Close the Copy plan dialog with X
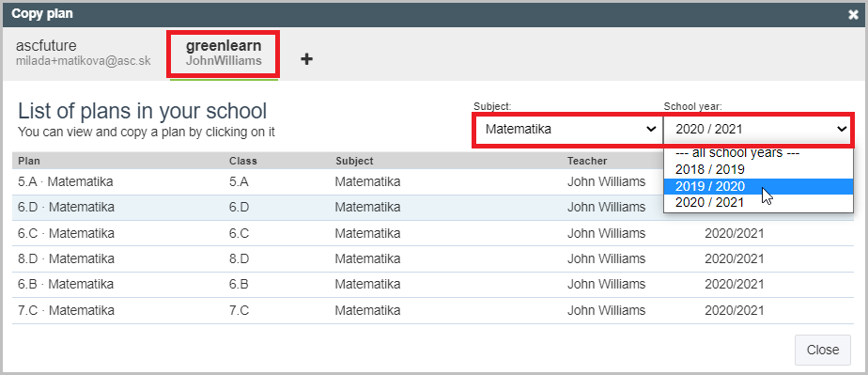 pyautogui.click(x=853, y=15)
